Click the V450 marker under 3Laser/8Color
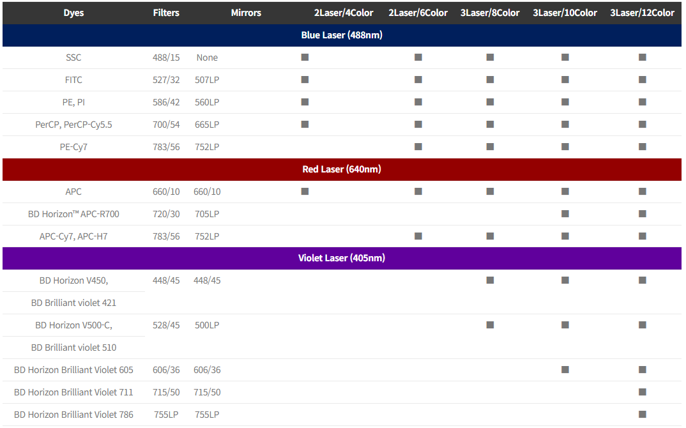Image resolution: width=686 pixels, height=428 pixels. pos(490,281)
